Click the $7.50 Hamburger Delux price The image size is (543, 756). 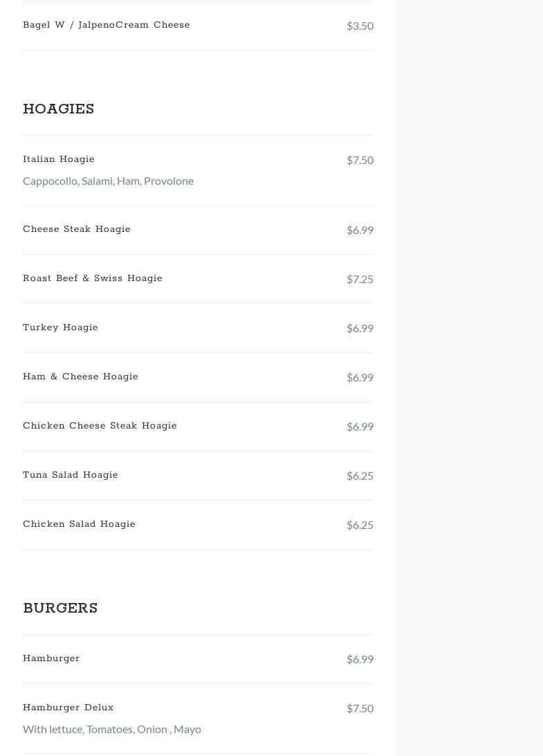click(x=360, y=708)
